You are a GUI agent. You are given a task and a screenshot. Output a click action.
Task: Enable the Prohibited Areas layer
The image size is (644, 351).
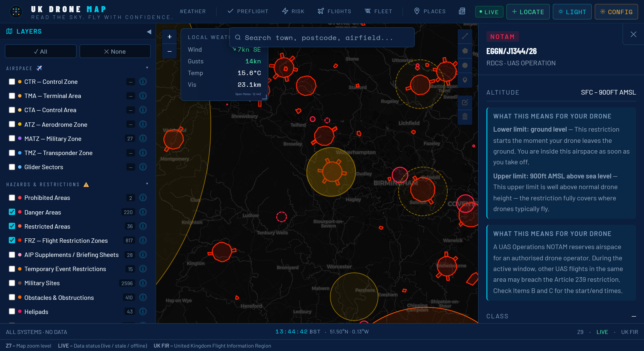coord(12,198)
